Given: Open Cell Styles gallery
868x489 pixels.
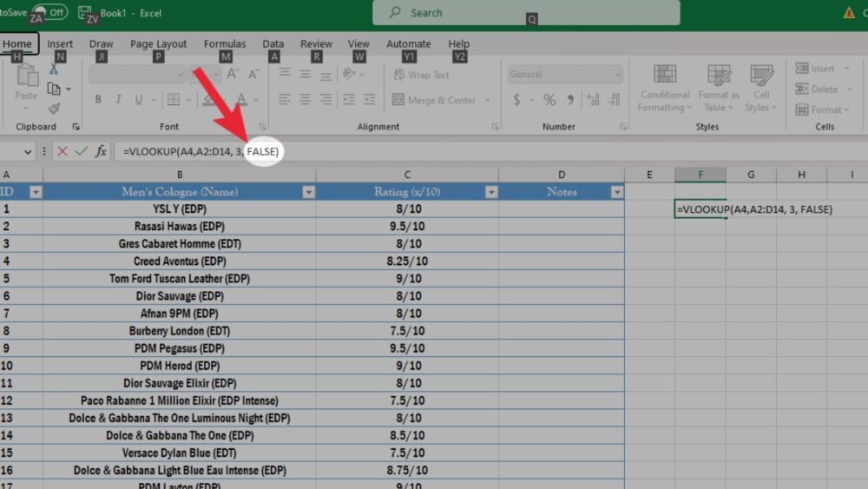Looking at the screenshot, I should pyautogui.click(x=761, y=89).
